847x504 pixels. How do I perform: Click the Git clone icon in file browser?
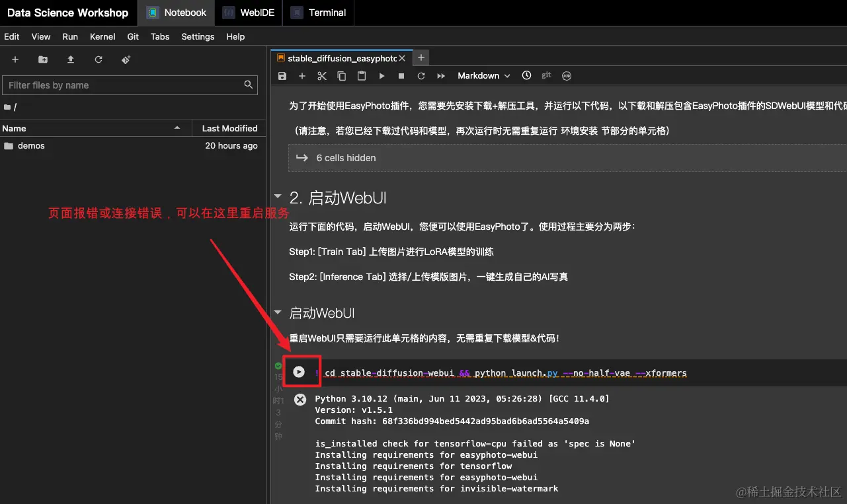[126, 59]
